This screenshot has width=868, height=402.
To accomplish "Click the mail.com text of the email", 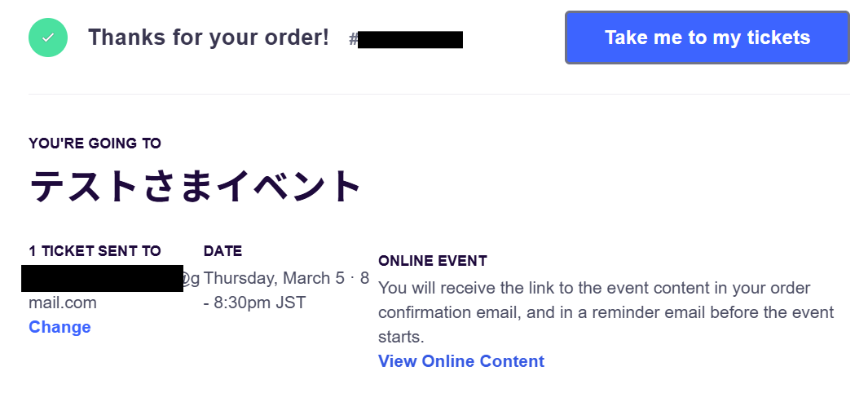I will coord(63,303).
